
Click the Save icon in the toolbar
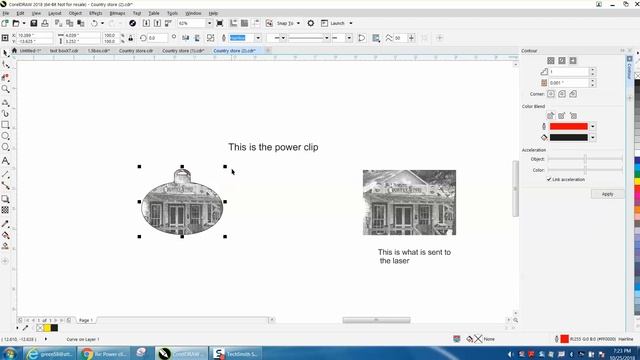34,23
